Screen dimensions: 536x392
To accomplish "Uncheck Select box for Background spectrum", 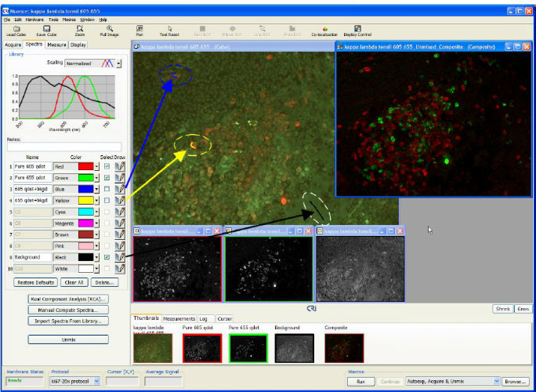I will click(x=107, y=257).
